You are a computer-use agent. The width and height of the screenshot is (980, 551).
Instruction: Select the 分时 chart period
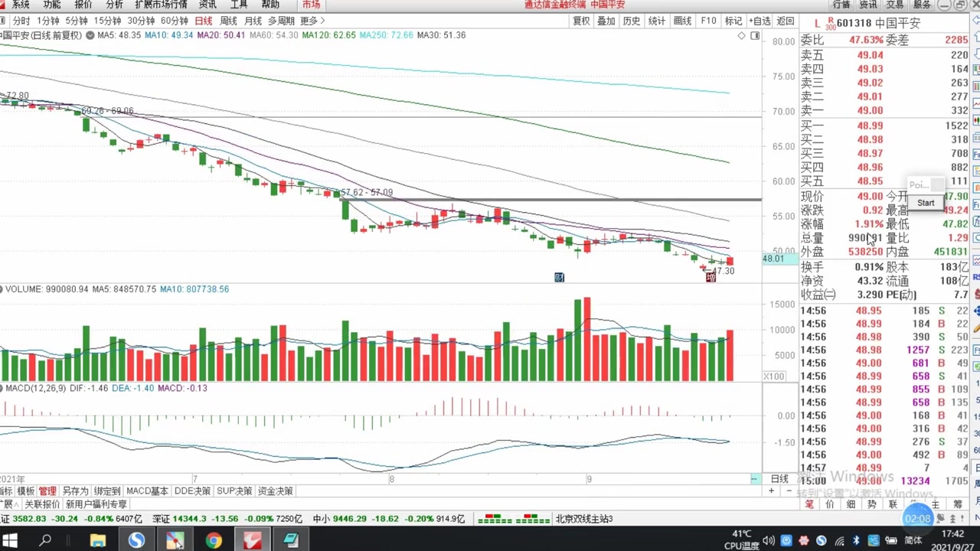pyautogui.click(x=21, y=21)
